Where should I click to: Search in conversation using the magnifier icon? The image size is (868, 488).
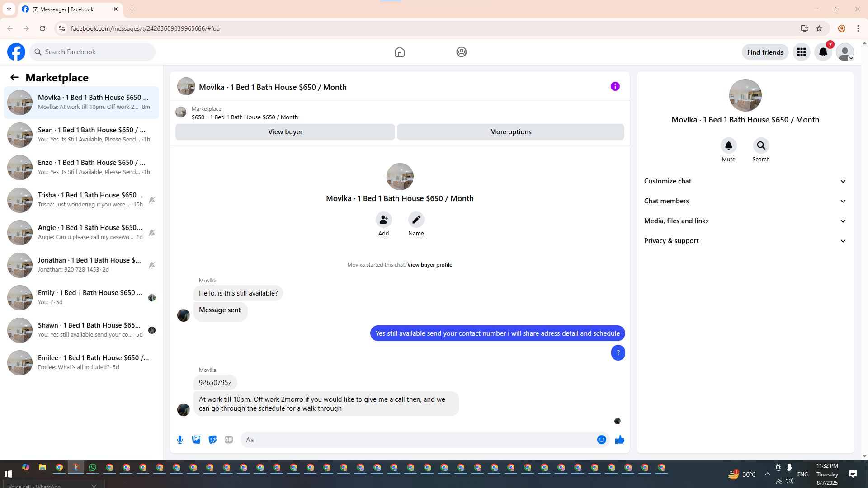pyautogui.click(x=761, y=145)
